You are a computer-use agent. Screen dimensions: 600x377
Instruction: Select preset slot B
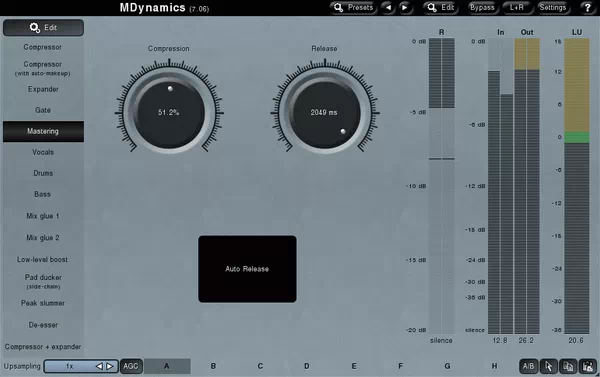coord(214,366)
